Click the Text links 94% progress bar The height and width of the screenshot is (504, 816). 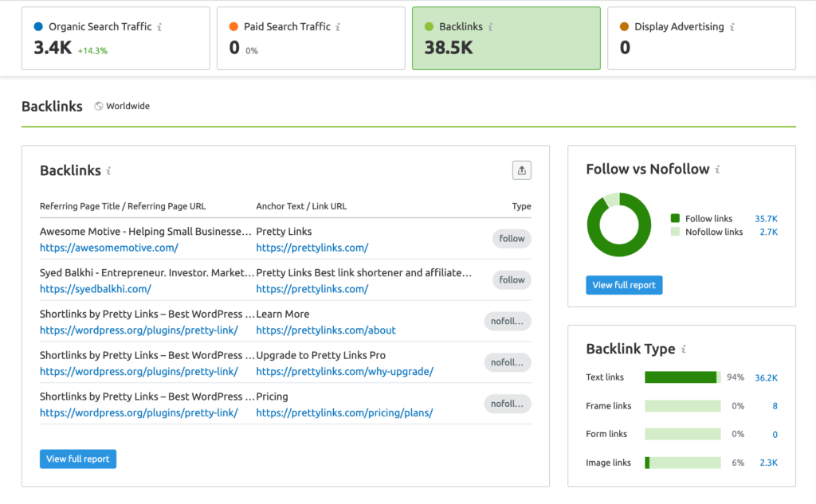tap(682, 377)
